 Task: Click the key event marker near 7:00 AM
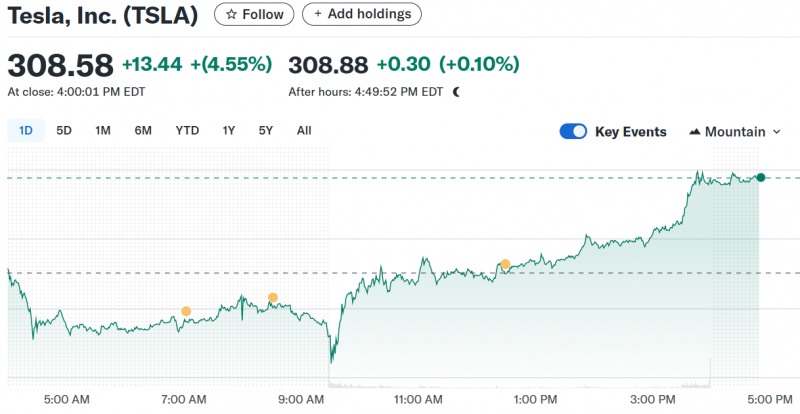[x=186, y=311]
